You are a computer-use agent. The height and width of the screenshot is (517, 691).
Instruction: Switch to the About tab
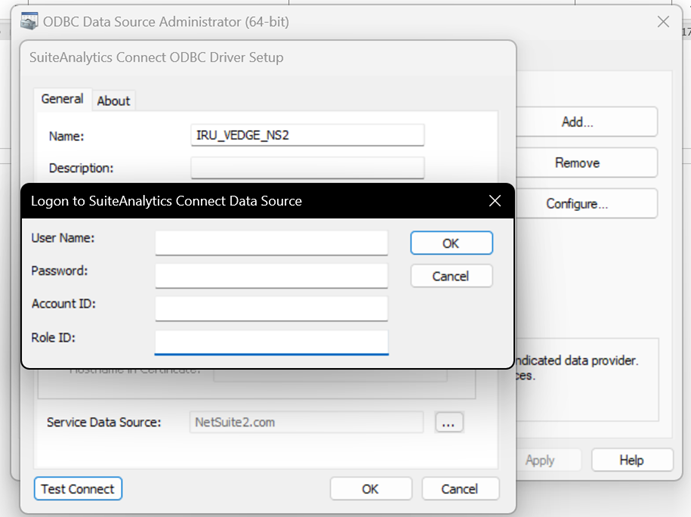[113, 101]
